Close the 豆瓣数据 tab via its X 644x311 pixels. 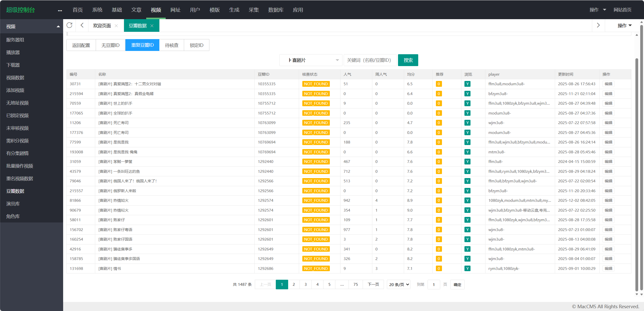[152, 26]
